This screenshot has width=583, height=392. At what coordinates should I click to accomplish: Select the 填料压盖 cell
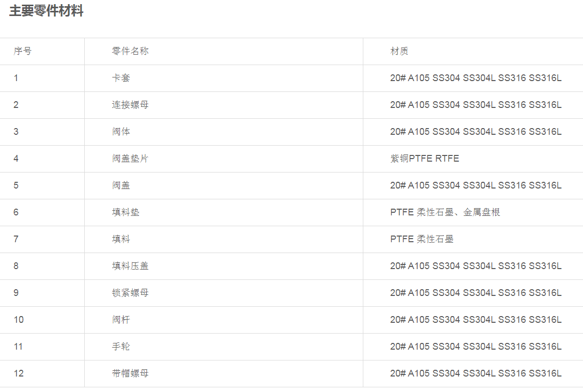[130, 266]
